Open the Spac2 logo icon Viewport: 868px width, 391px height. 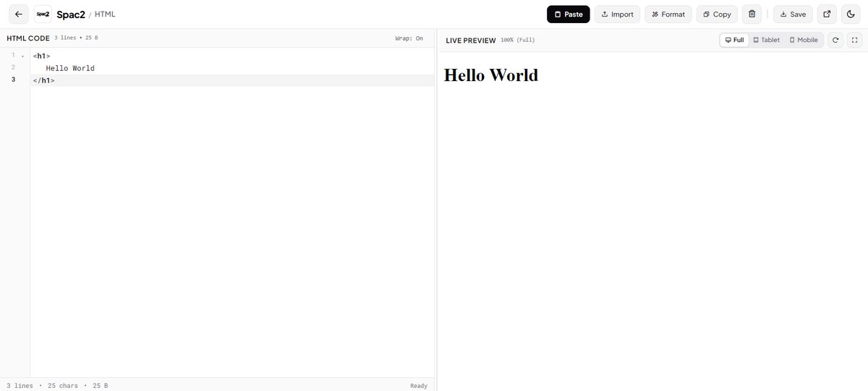[43, 14]
